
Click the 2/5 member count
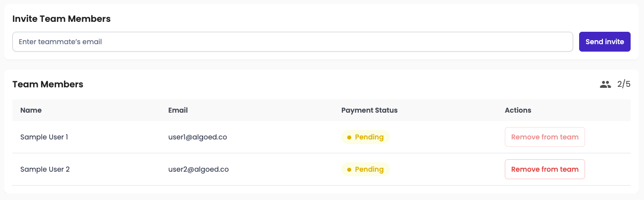624,84
